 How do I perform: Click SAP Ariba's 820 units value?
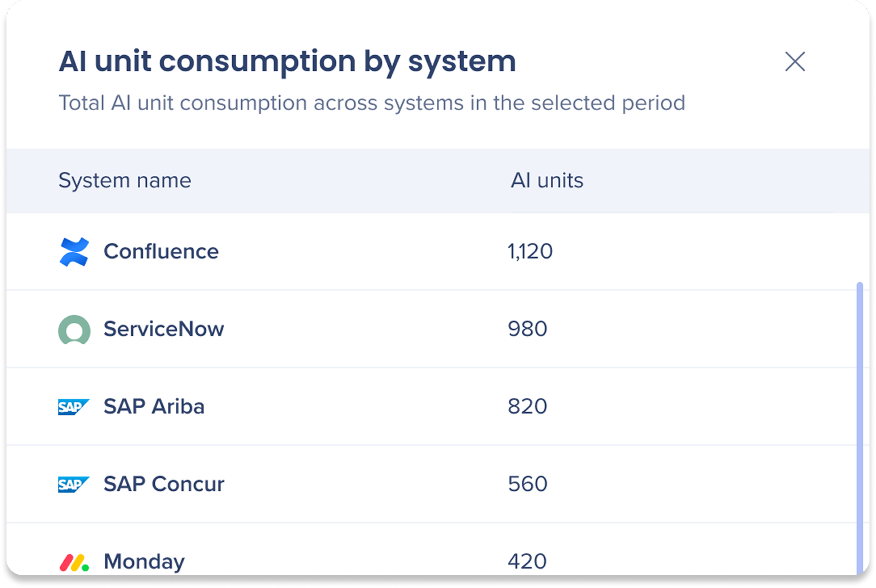tap(527, 406)
